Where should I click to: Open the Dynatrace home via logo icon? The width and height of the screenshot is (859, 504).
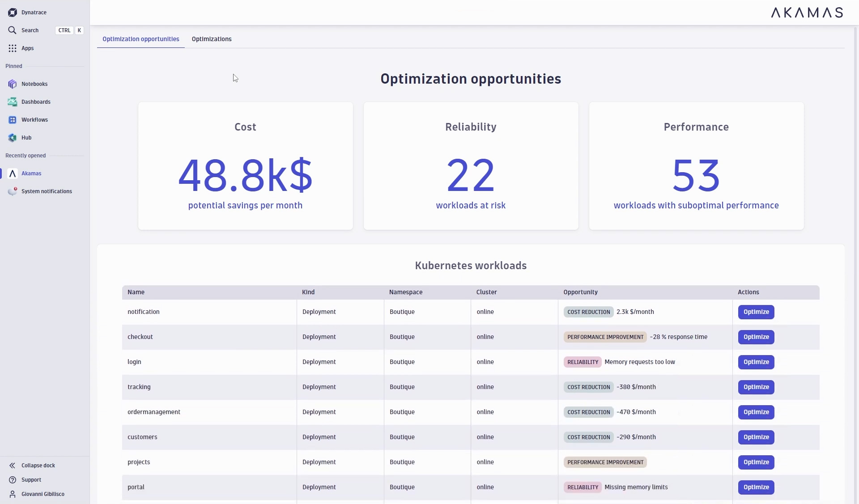tap(28, 12)
